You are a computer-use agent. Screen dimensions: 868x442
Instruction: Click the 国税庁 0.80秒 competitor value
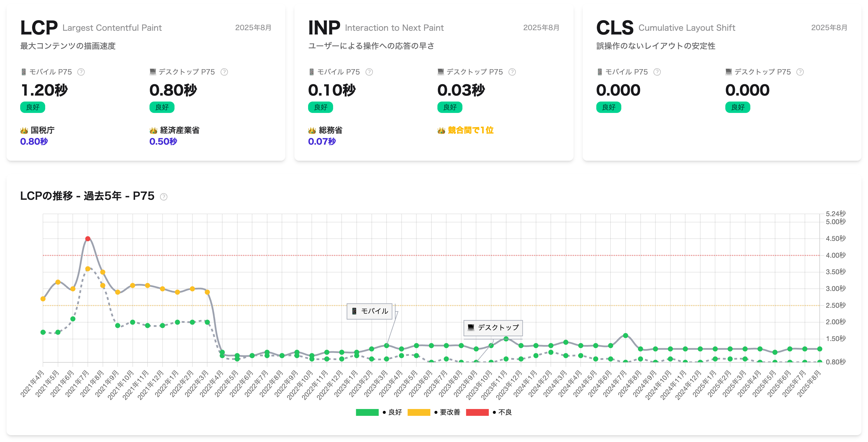(34, 142)
